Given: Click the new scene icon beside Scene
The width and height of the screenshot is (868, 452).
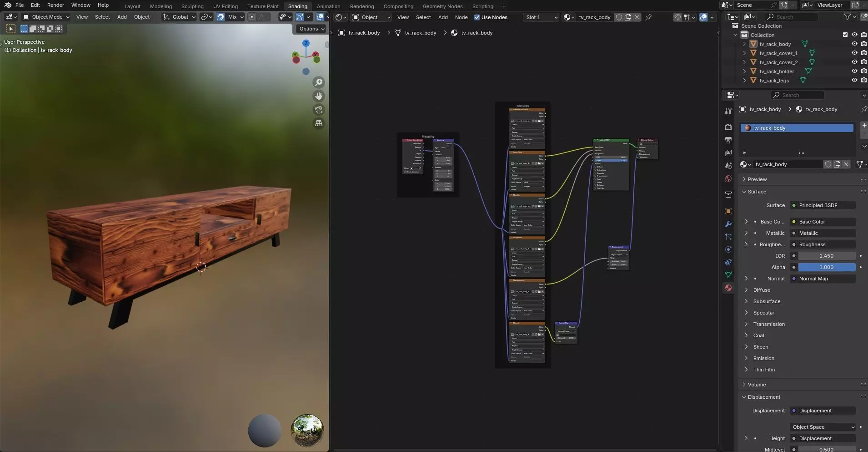Looking at the screenshot, I should (784, 5).
